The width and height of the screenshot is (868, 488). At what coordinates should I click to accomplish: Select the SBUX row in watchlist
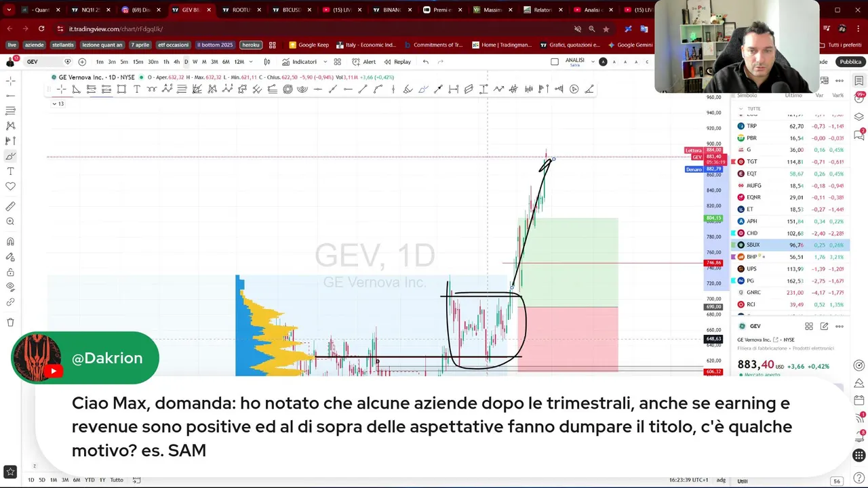point(791,245)
